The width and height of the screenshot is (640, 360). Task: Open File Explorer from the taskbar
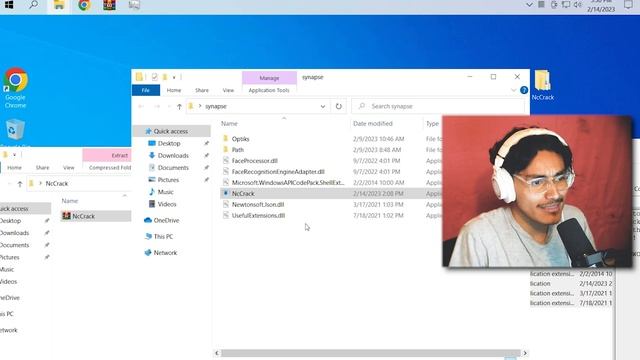(x=59, y=5)
